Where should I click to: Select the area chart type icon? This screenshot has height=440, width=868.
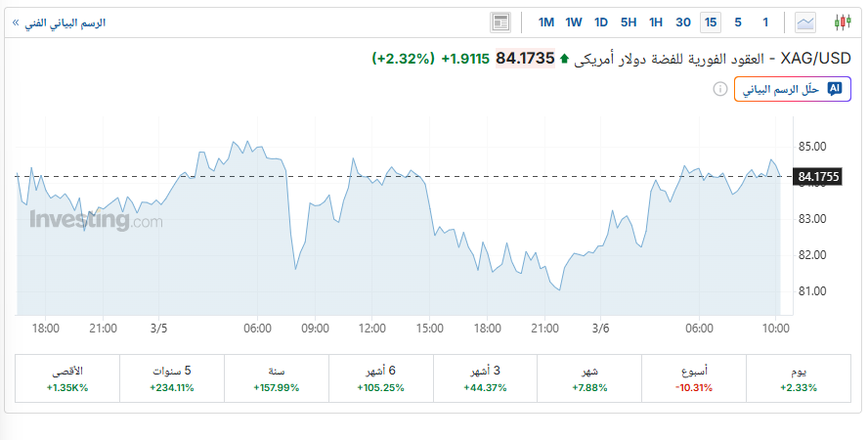click(806, 22)
